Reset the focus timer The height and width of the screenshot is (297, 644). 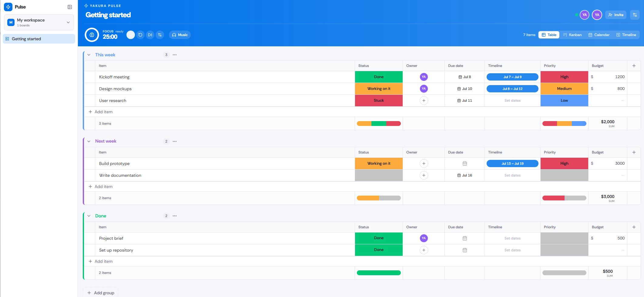[x=140, y=35]
